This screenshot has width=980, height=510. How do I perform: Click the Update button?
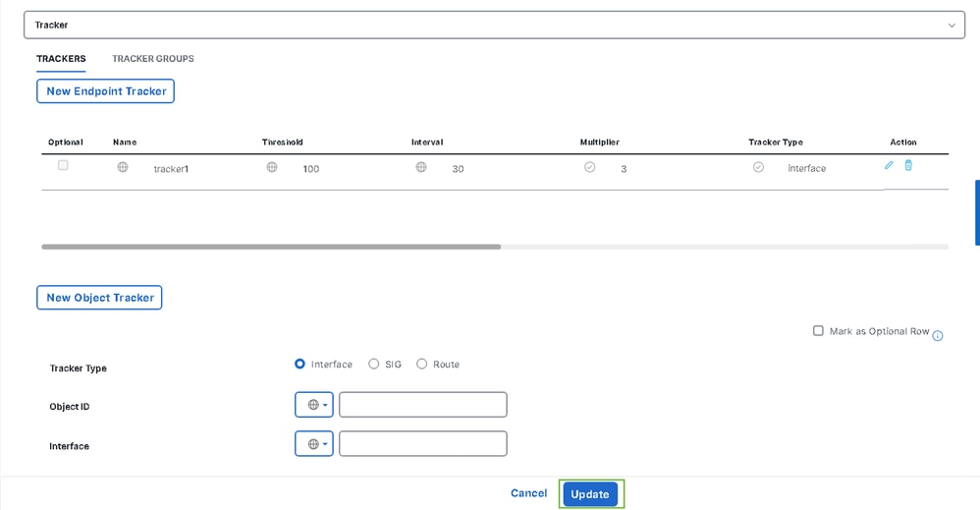pos(590,494)
